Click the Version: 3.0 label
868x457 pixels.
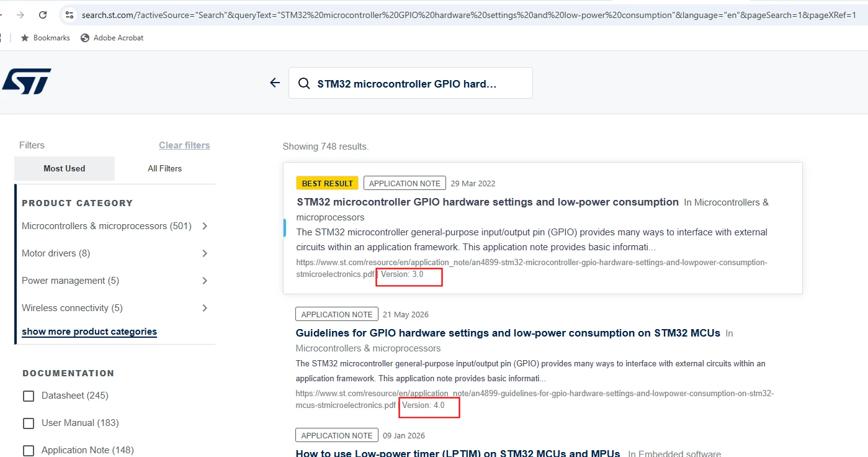coord(402,274)
